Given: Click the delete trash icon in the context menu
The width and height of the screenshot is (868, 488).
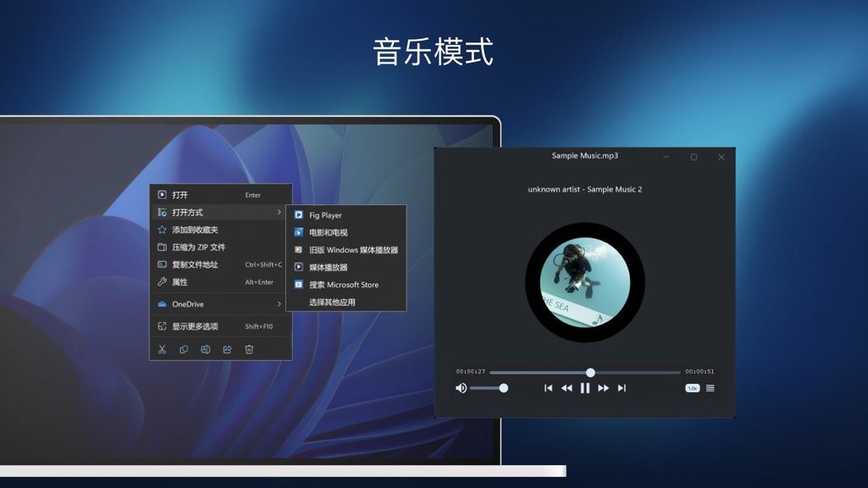Looking at the screenshot, I should point(248,348).
